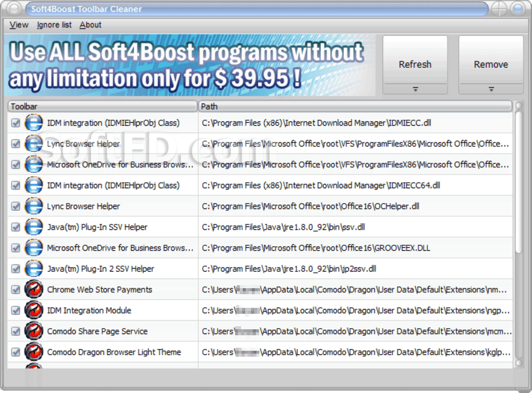Open the Ignore list menu
This screenshot has width=532, height=393.
pyautogui.click(x=54, y=25)
